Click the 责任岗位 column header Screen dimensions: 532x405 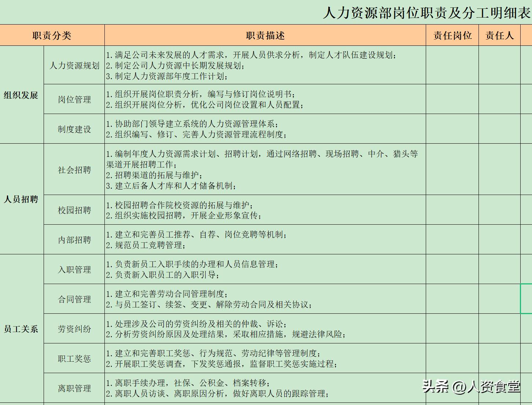[x=452, y=36]
